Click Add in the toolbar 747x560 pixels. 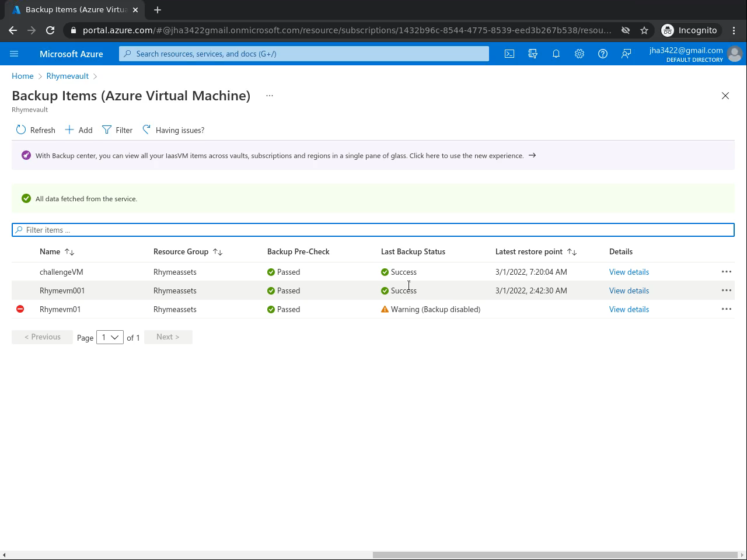79,130
